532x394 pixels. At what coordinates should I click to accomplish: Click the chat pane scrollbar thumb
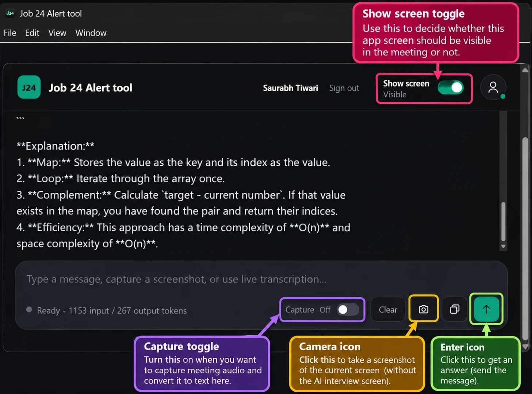coord(503,221)
